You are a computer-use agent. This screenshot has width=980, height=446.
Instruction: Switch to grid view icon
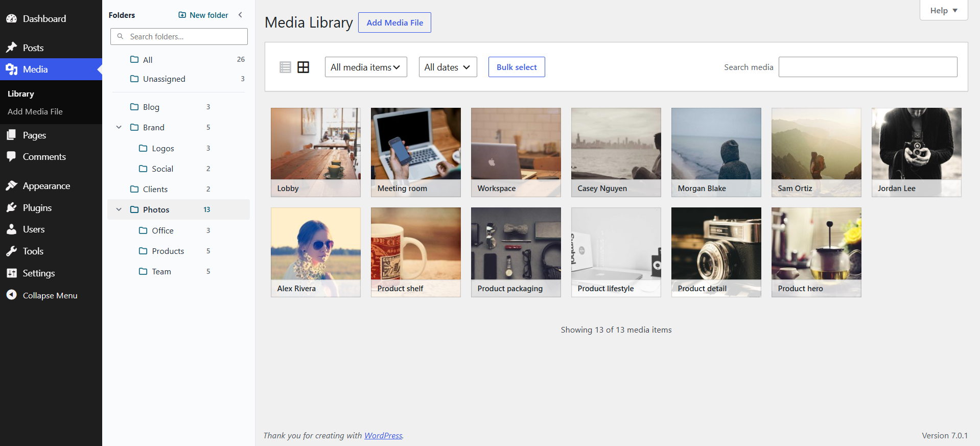[x=304, y=67]
